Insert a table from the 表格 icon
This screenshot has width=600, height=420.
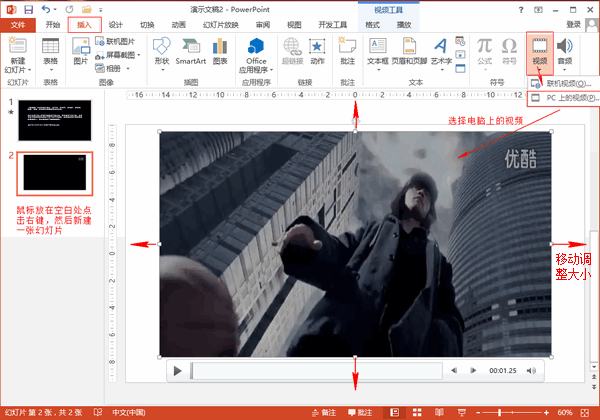[50, 54]
